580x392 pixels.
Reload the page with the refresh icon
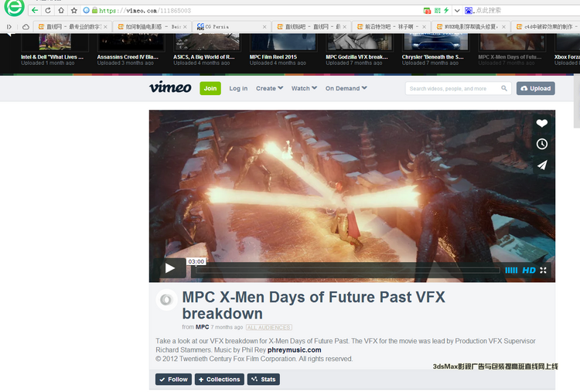[x=48, y=10]
